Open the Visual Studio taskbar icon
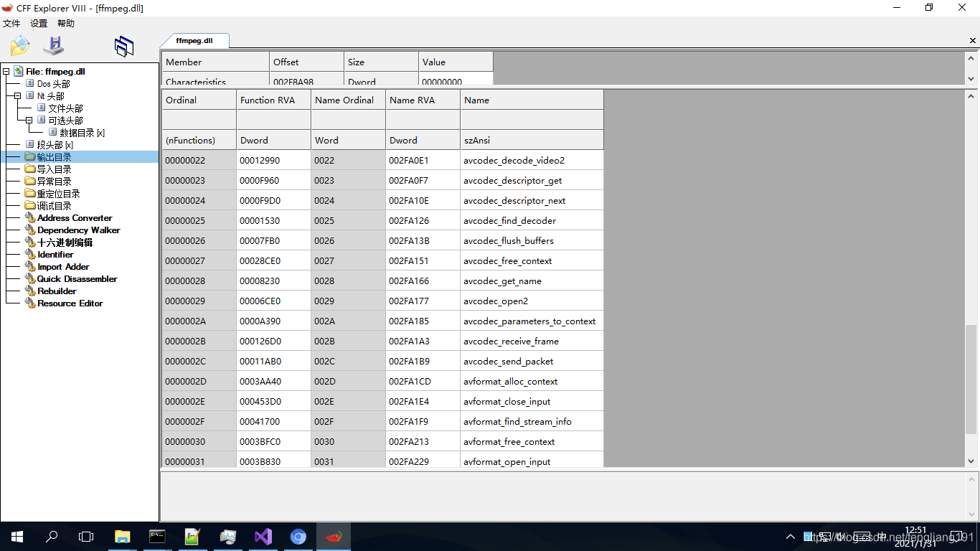 tap(263, 537)
